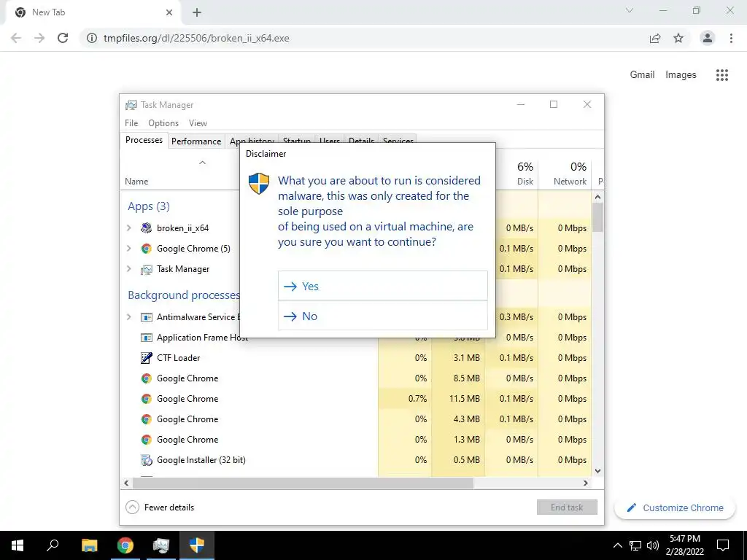This screenshot has height=560, width=747.
Task: Click Task Manager process icon in Apps
Action: pyautogui.click(x=146, y=270)
